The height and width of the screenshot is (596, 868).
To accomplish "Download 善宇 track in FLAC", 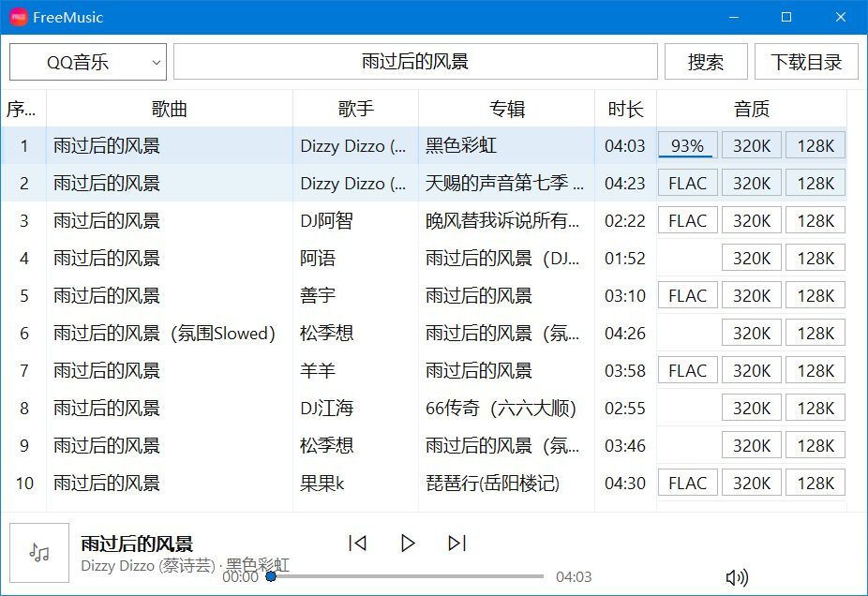I will tap(687, 295).
